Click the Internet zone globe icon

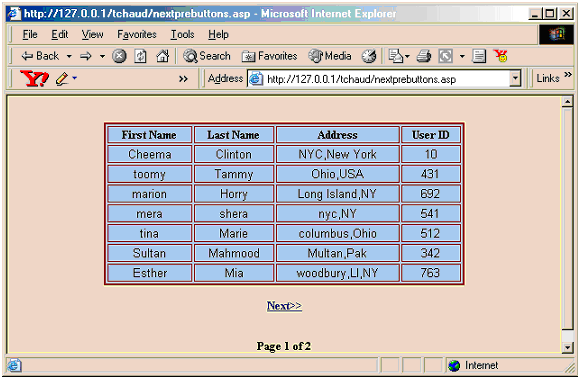(x=454, y=366)
